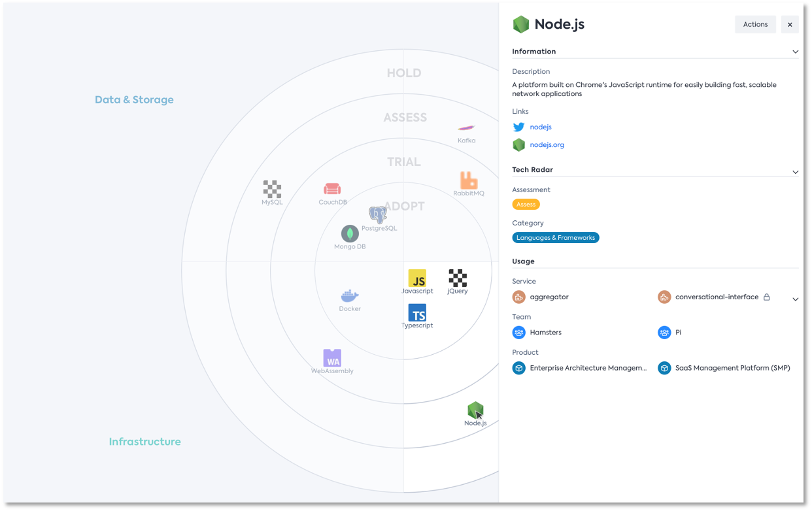Click the Node.js description paragraph
Screen dimensions: 812x511
(x=645, y=90)
